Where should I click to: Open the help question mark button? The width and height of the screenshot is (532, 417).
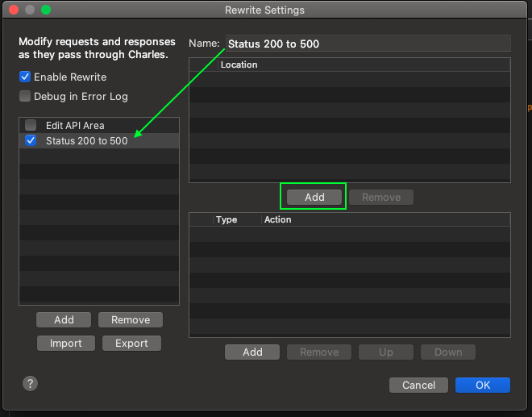[x=30, y=384]
